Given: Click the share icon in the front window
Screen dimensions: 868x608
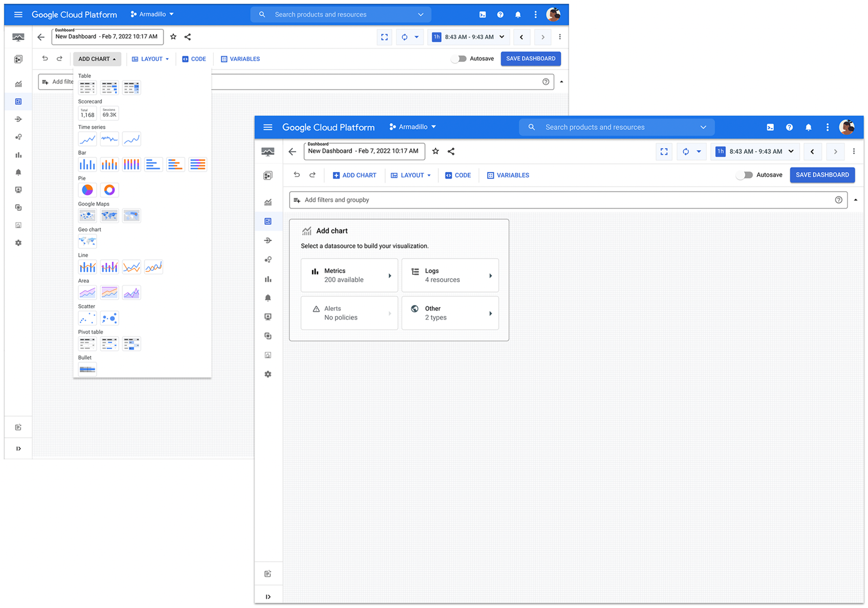Looking at the screenshot, I should (x=451, y=151).
